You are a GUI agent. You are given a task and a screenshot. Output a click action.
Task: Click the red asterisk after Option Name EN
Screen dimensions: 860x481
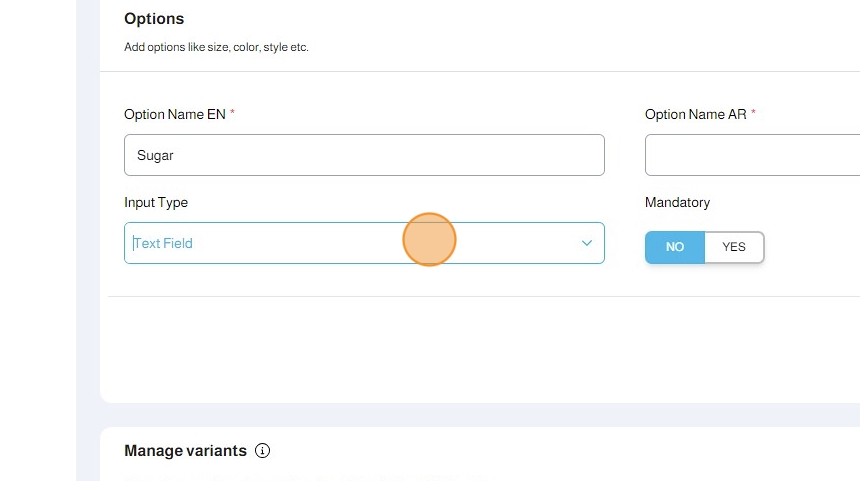(x=232, y=113)
